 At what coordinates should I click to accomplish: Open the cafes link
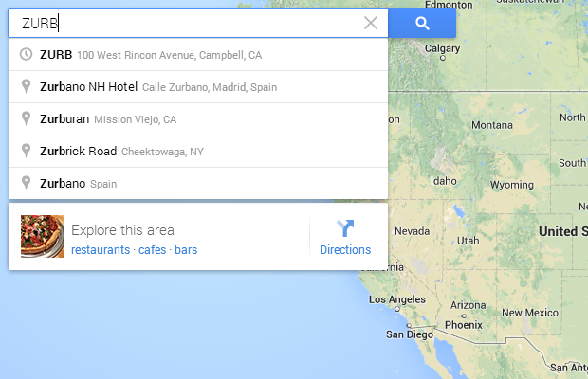153,250
